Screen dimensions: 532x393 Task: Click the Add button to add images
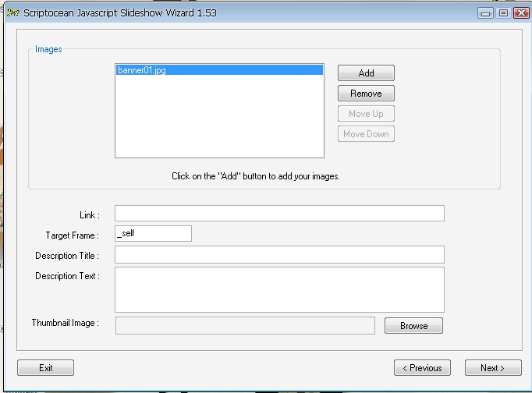pyautogui.click(x=366, y=73)
